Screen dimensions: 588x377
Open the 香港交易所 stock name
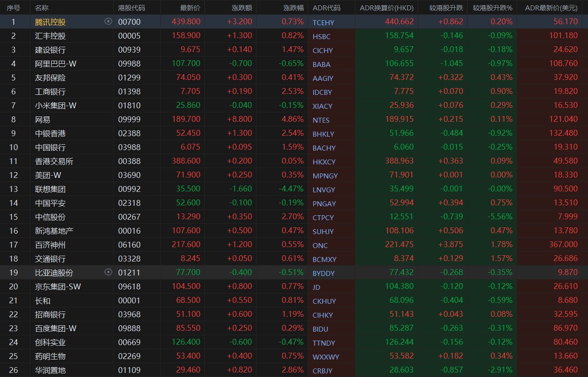54,161
